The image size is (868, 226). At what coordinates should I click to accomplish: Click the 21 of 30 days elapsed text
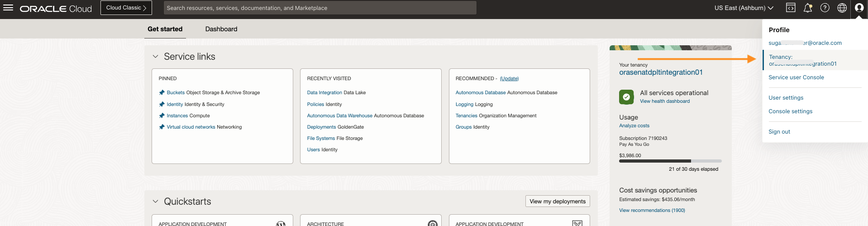point(693,169)
